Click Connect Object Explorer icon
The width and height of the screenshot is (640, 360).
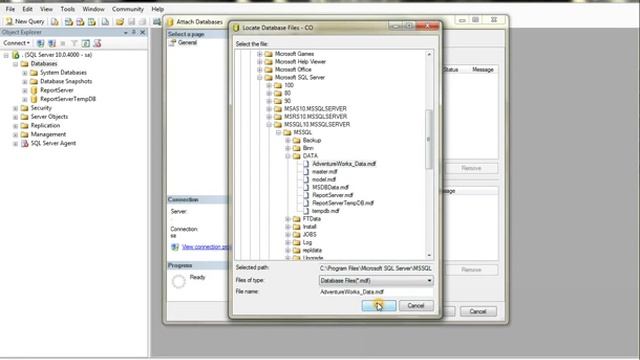(x=40, y=43)
